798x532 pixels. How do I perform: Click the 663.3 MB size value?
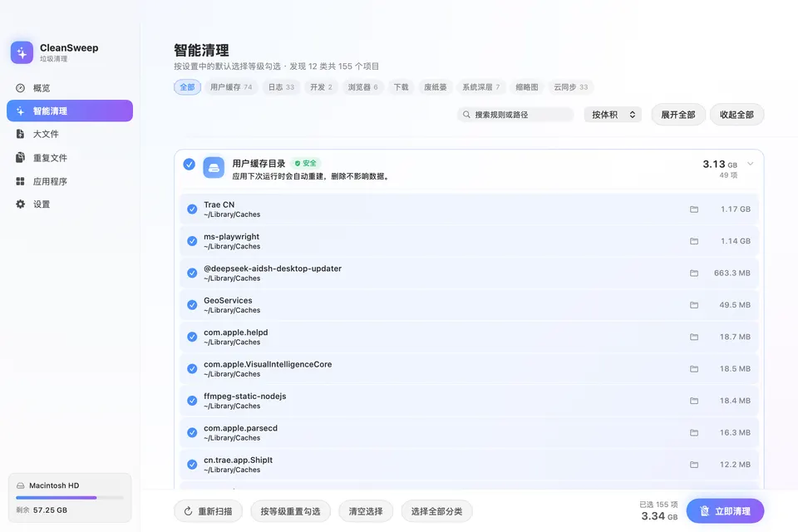tap(731, 273)
